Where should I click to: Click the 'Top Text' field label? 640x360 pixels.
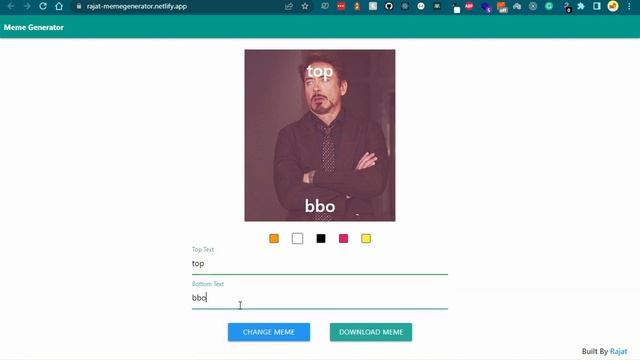click(x=203, y=249)
